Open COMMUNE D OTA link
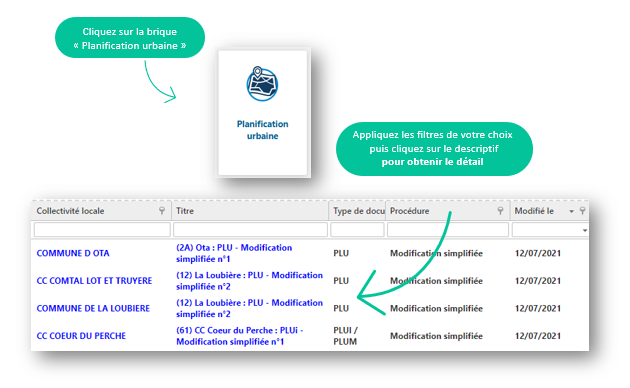The width and height of the screenshot is (630, 388). click(x=73, y=253)
